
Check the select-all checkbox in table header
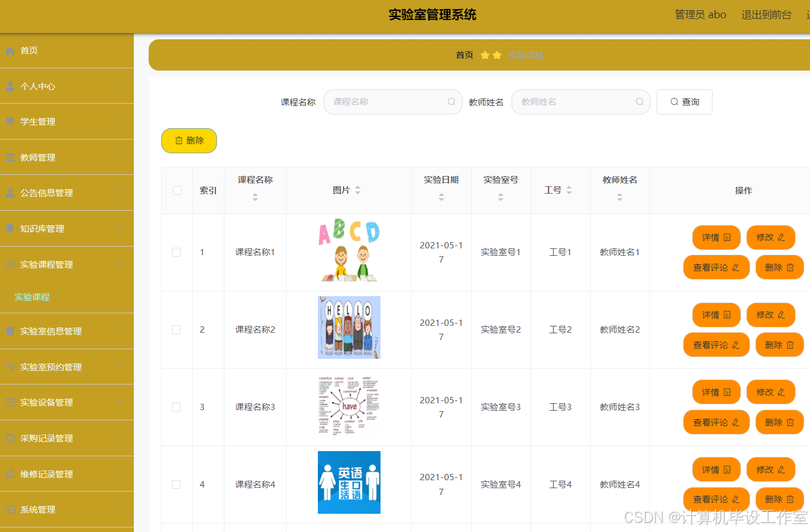[177, 190]
